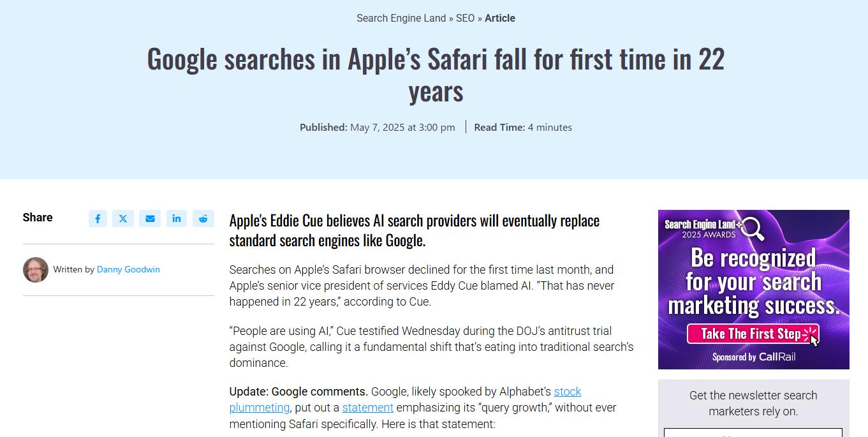
Task: Go to Search Engine Land breadcrumb
Action: [x=401, y=18]
